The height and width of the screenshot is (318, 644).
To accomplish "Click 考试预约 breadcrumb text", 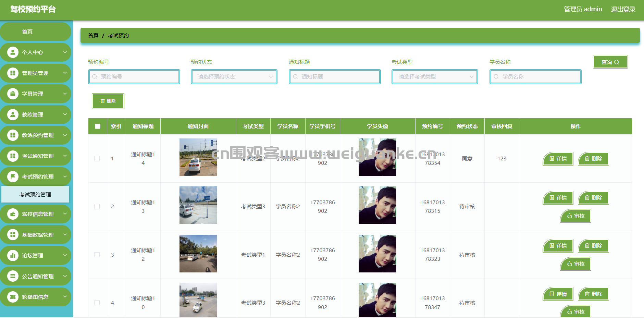I will coord(118,35).
